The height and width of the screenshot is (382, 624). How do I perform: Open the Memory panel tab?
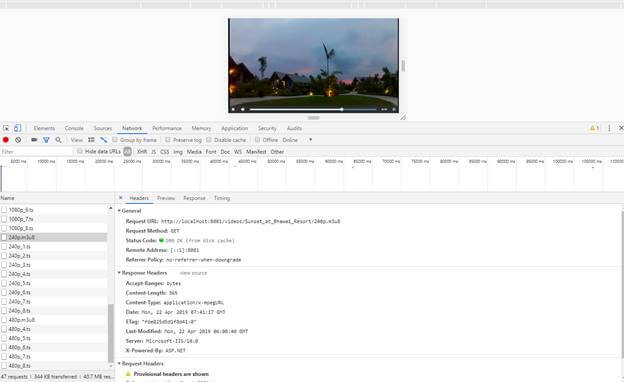coord(201,128)
